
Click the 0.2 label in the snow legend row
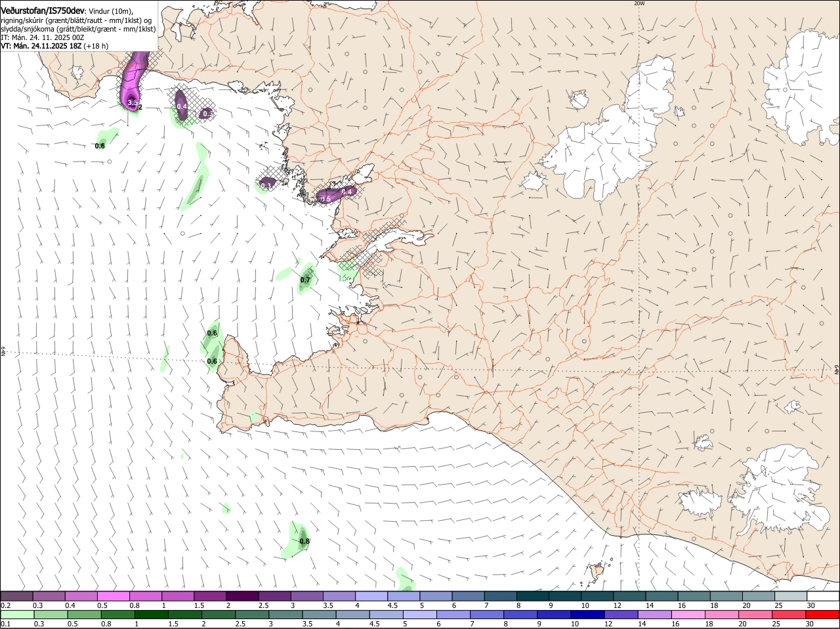(x=6, y=605)
